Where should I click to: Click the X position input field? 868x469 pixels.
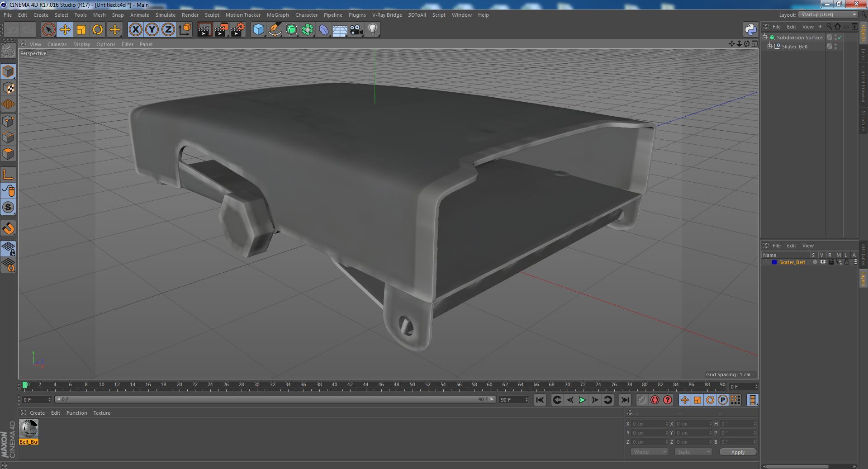click(650, 424)
